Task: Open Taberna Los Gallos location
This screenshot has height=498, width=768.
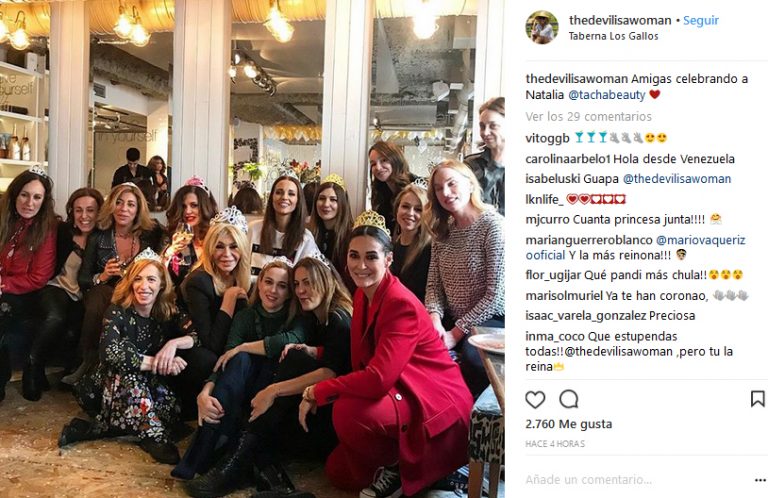Action: pyautogui.click(x=613, y=36)
